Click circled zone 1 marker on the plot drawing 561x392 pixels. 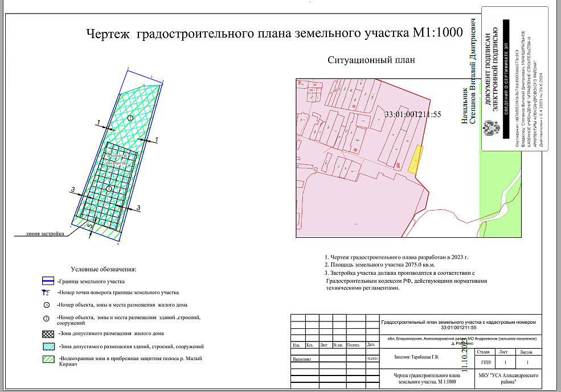coord(109,188)
